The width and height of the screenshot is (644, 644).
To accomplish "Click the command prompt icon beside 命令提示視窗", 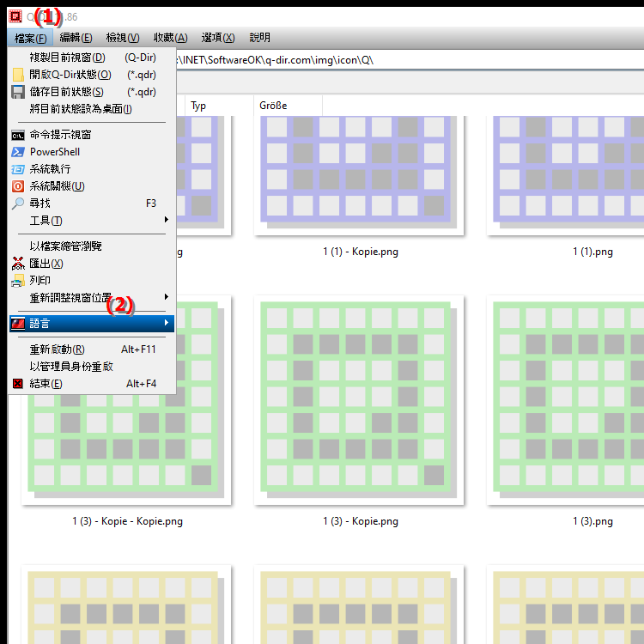I will [x=18, y=135].
